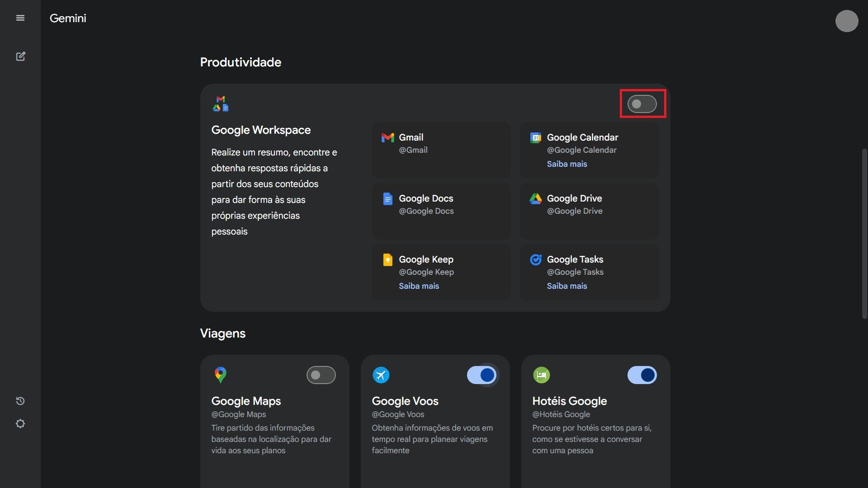
Task: Click the user profile avatar
Action: coord(847,21)
